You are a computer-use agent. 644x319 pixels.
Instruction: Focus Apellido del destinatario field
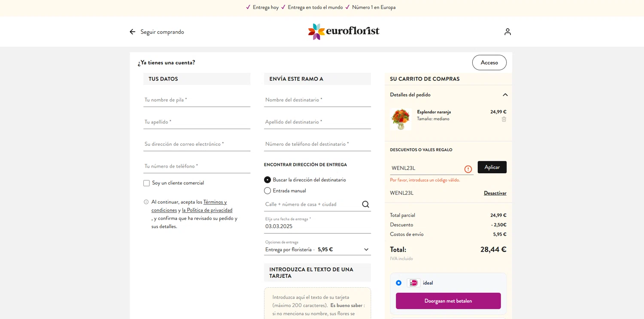(317, 122)
